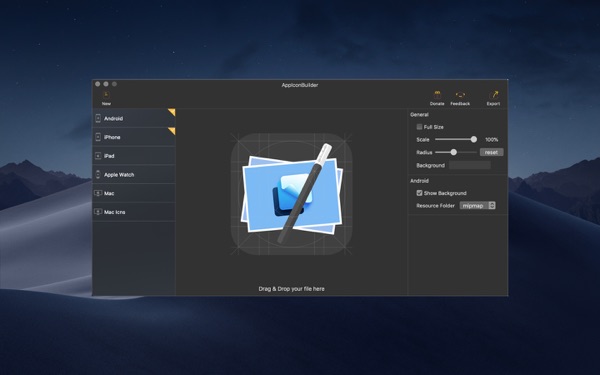This screenshot has width=600, height=375.
Task: Click the Feedback toolbar icon
Action: (460, 95)
